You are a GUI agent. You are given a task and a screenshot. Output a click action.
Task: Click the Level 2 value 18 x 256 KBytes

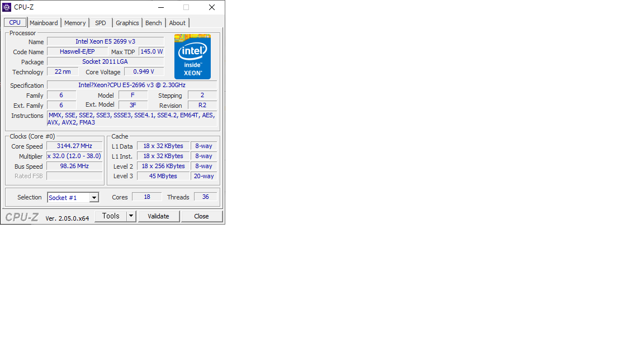tap(163, 166)
